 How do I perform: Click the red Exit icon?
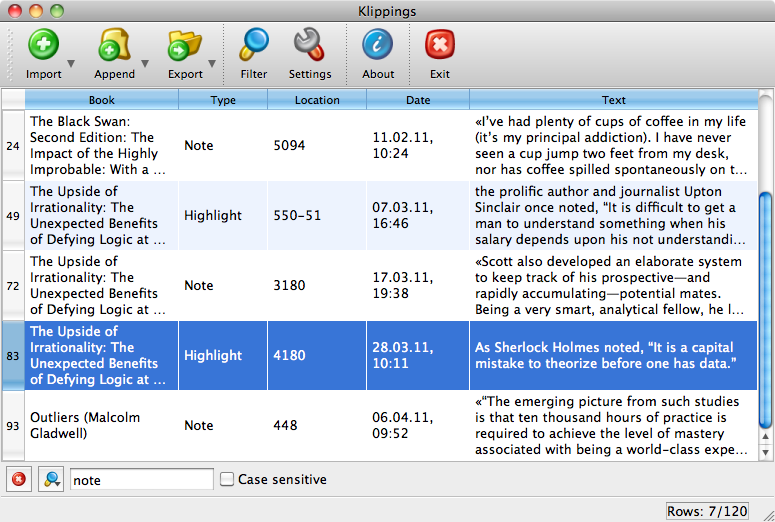point(440,44)
